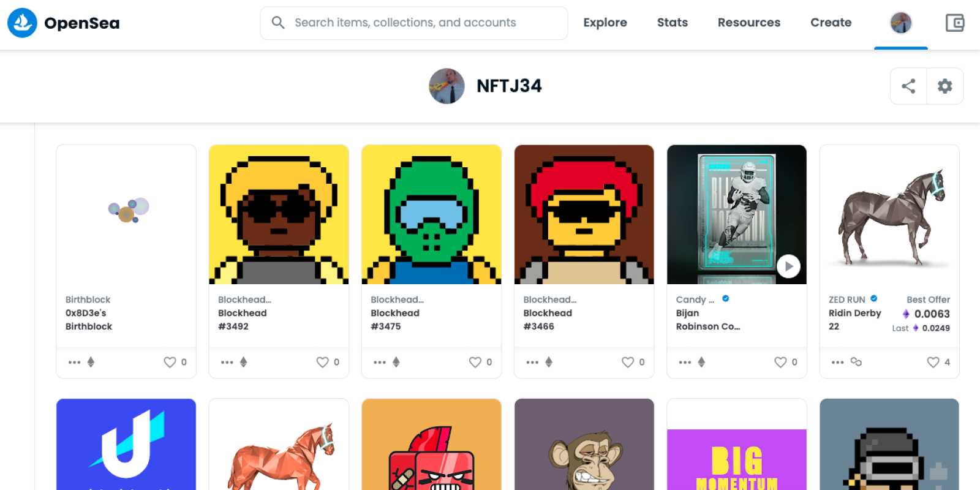Click the share profile icon
The width and height of the screenshot is (980, 490).
point(908,86)
